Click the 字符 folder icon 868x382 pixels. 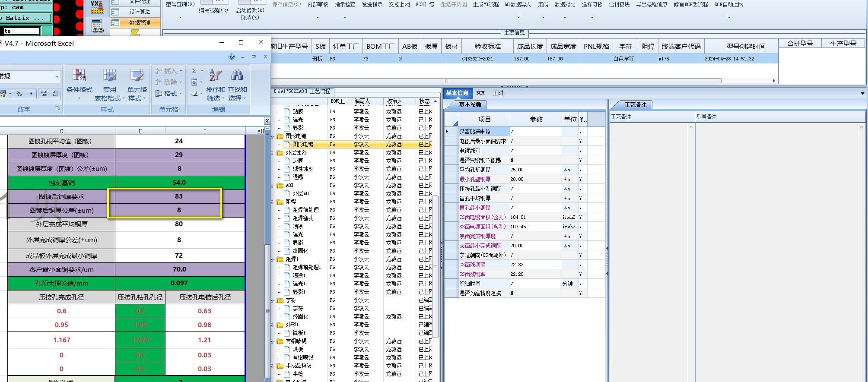pos(280,300)
